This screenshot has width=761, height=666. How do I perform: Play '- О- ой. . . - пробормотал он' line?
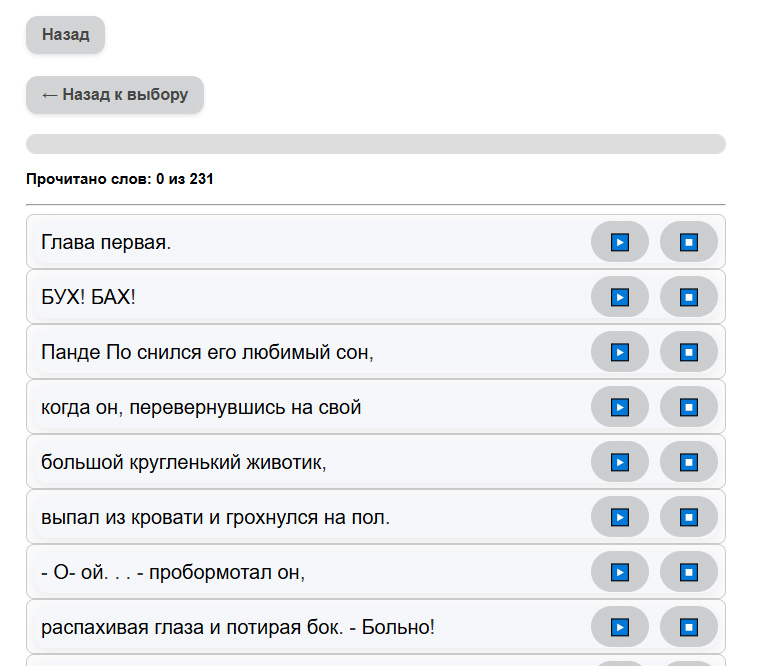620,572
